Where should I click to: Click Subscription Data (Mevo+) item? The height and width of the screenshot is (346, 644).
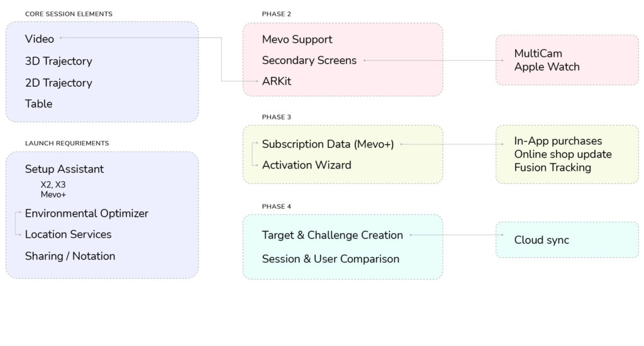click(x=328, y=144)
